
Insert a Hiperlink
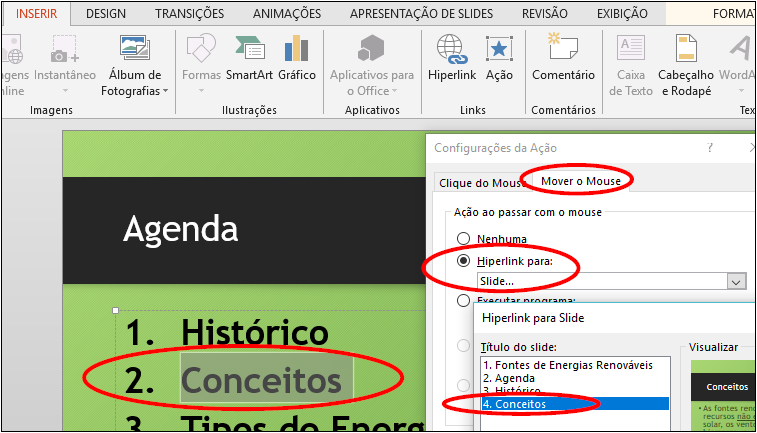(x=452, y=58)
